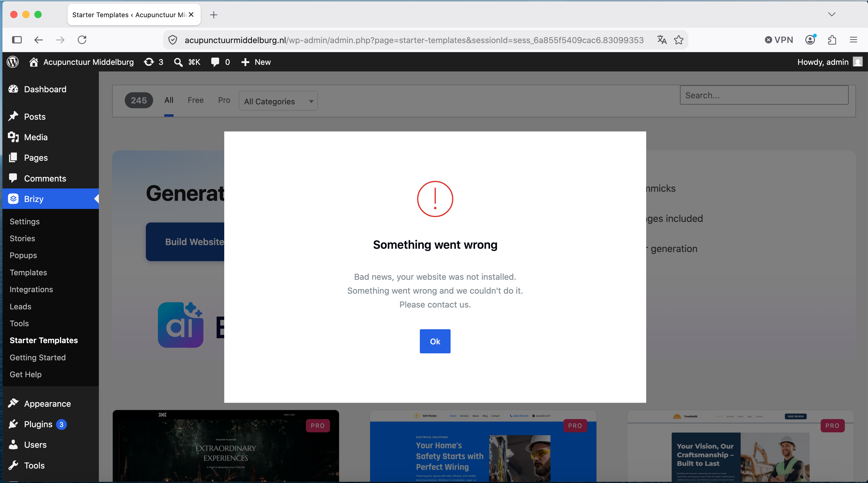Image resolution: width=868 pixels, height=483 pixels.
Task: Bookmark this page with the star
Action: pyautogui.click(x=679, y=40)
